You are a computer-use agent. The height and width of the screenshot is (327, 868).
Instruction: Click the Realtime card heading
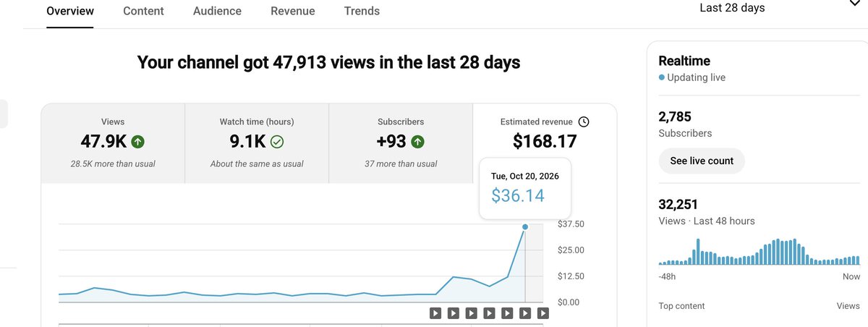pyautogui.click(x=684, y=61)
